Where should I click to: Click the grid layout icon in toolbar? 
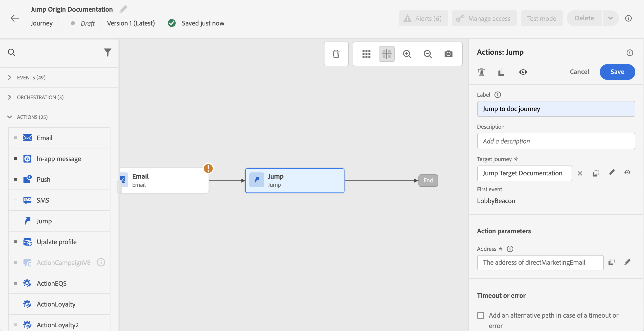(366, 54)
